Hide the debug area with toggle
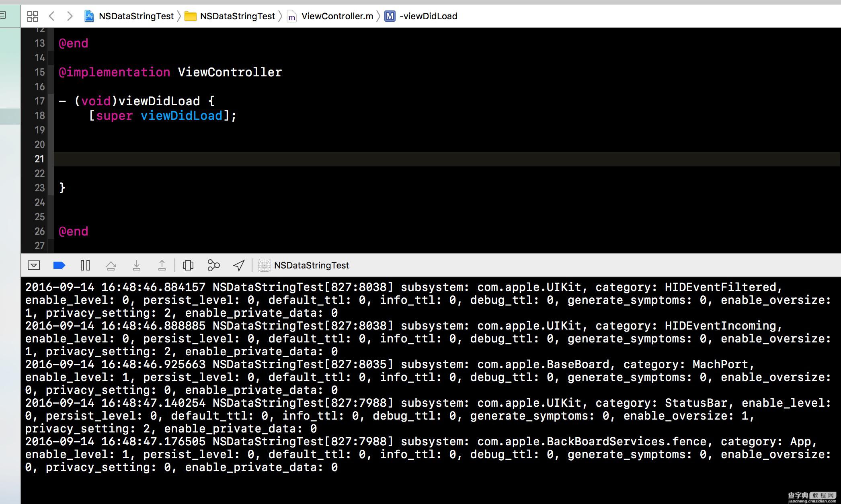This screenshot has height=504, width=841. click(x=34, y=265)
